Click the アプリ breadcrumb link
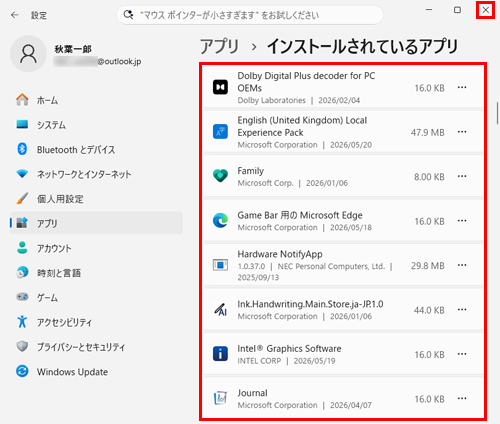 point(220,46)
